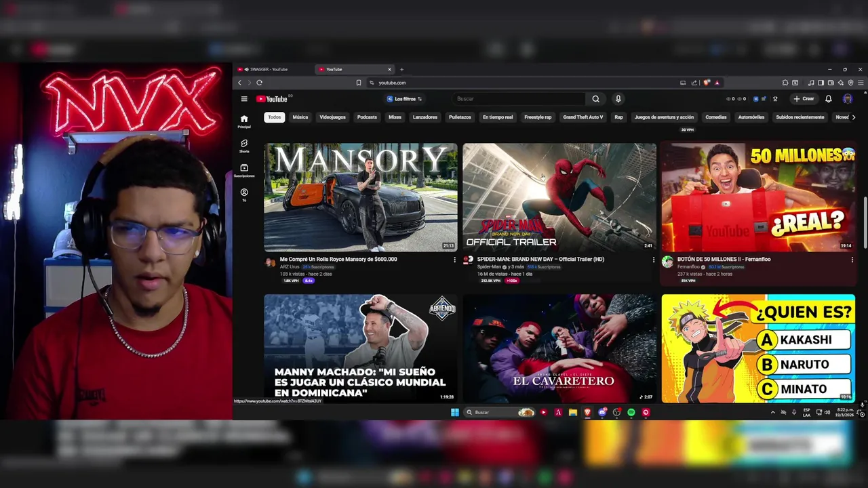868x488 pixels.
Task: Open title Me Compré Un Rolls Royce Mansory
Action: pyautogui.click(x=338, y=259)
